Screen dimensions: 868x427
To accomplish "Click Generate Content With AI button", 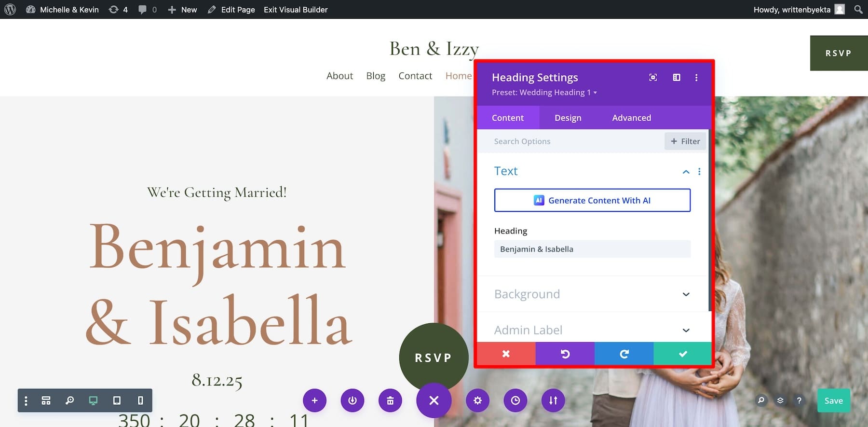I will point(592,200).
